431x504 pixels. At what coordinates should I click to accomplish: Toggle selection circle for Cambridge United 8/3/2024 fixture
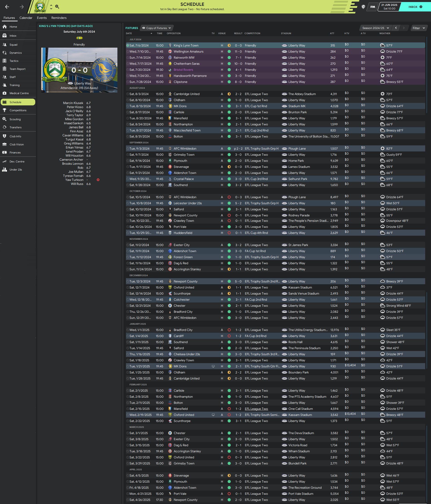click(x=128, y=94)
